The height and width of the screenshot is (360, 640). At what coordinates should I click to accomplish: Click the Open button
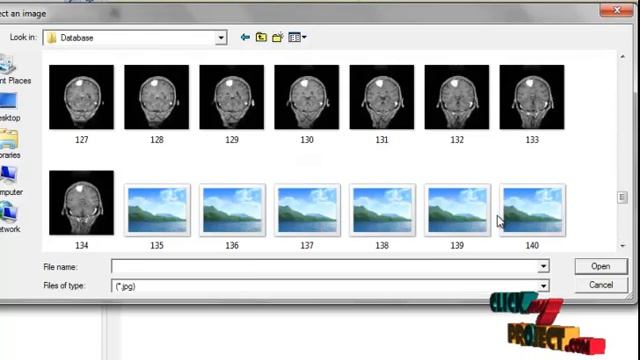click(x=601, y=267)
